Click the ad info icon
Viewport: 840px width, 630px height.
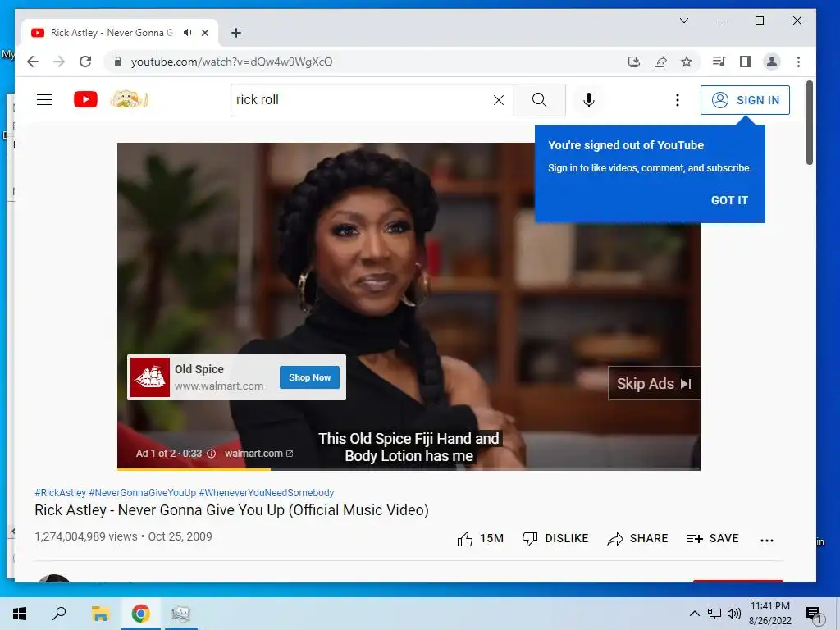(x=211, y=454)
